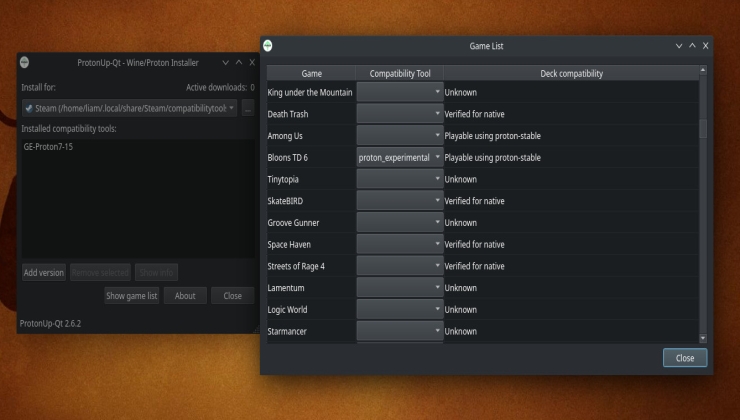Select the Tinytopia game cell

pyautogui.click(x=311, y=179)
